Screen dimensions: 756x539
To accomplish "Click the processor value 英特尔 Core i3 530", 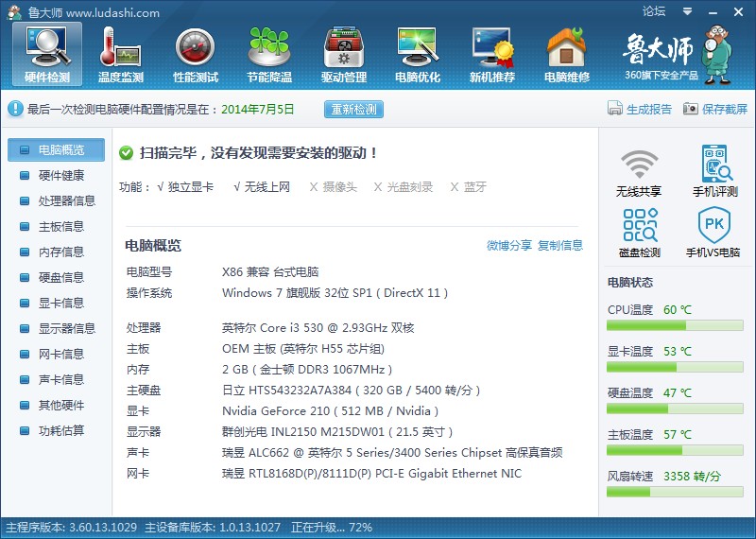I will [318, 327].
